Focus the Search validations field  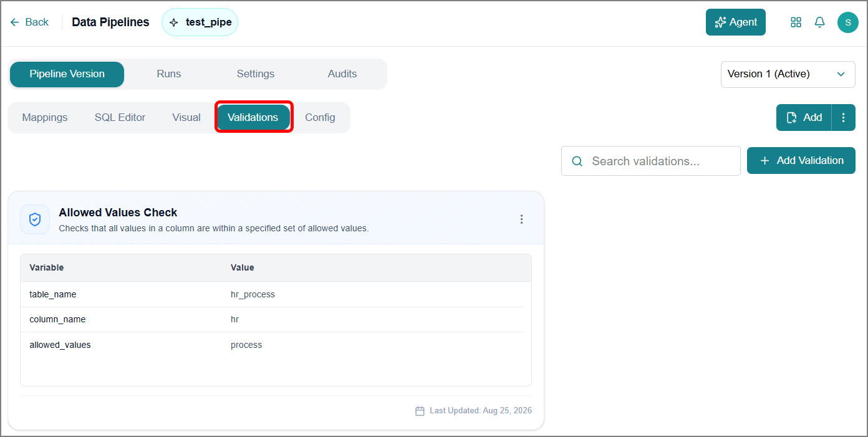pos(651,161)
